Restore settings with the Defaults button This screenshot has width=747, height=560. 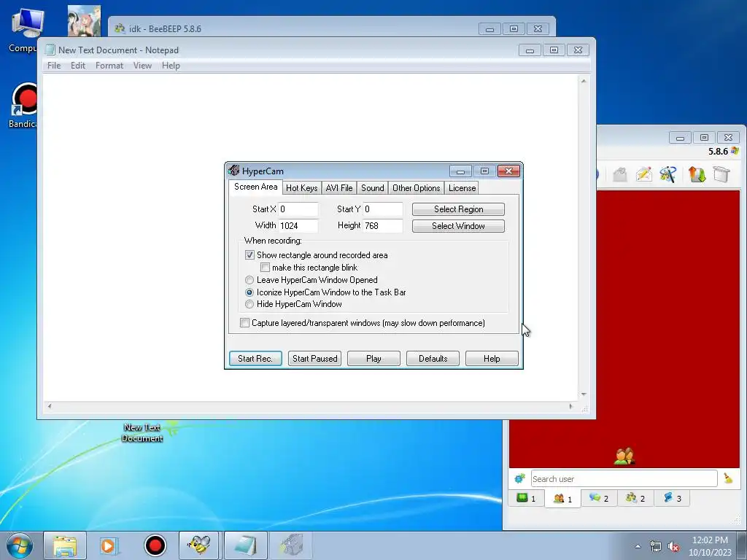coord(433,359)
